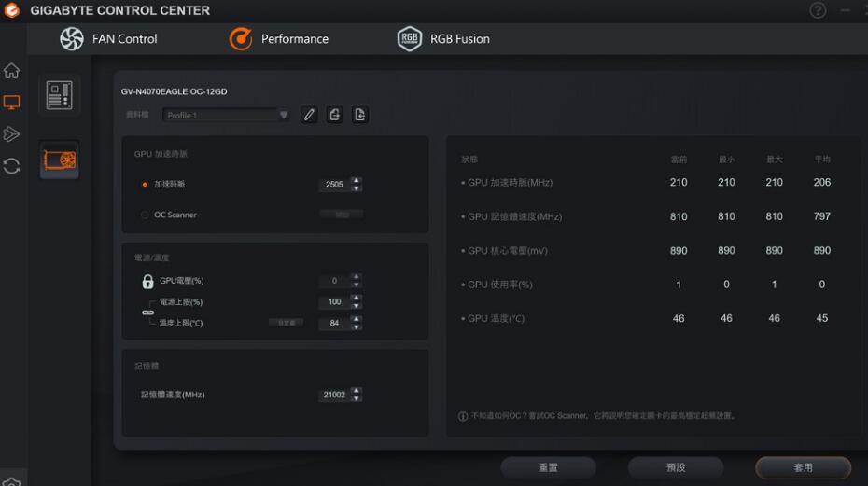Switch to the Performance tab

point(279,39)
